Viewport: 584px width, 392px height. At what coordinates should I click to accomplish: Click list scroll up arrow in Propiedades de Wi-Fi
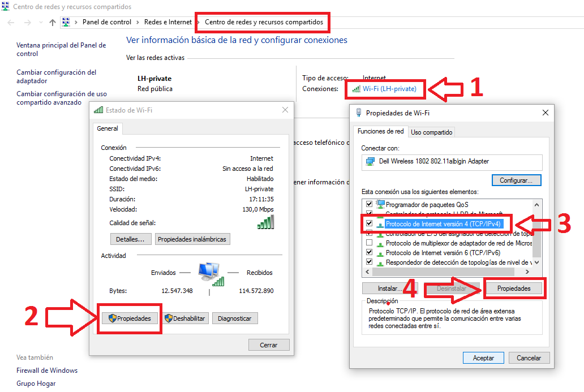tap(536, 204)
